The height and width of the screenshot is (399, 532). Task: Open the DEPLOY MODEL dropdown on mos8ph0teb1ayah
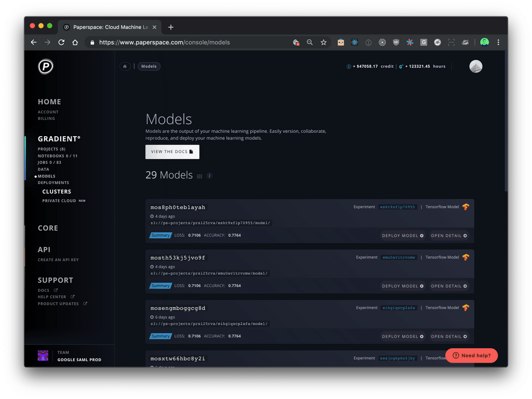point(403,235)
